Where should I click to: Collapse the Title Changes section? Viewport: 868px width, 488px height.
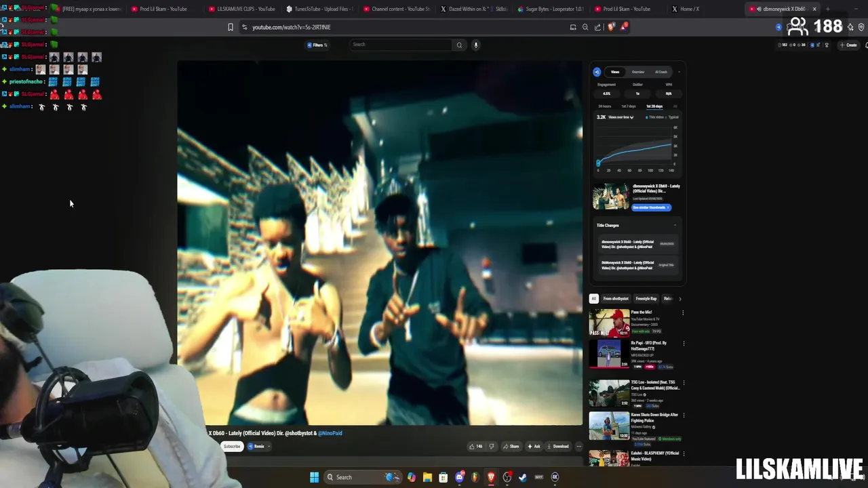coord(675,225)
